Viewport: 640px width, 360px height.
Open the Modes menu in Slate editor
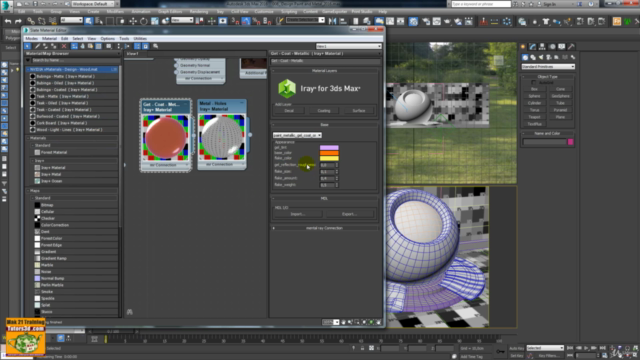[31, 38]
